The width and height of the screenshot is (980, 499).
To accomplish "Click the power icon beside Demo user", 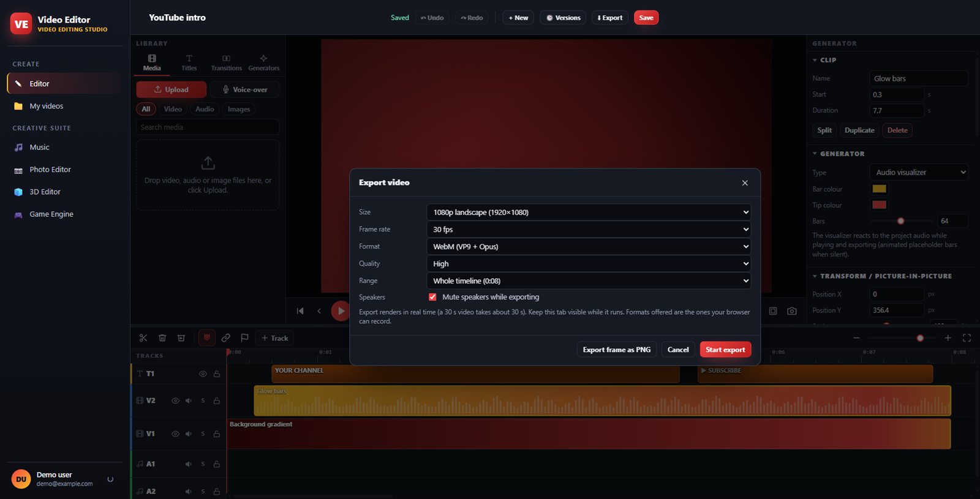I will (110, 479).
